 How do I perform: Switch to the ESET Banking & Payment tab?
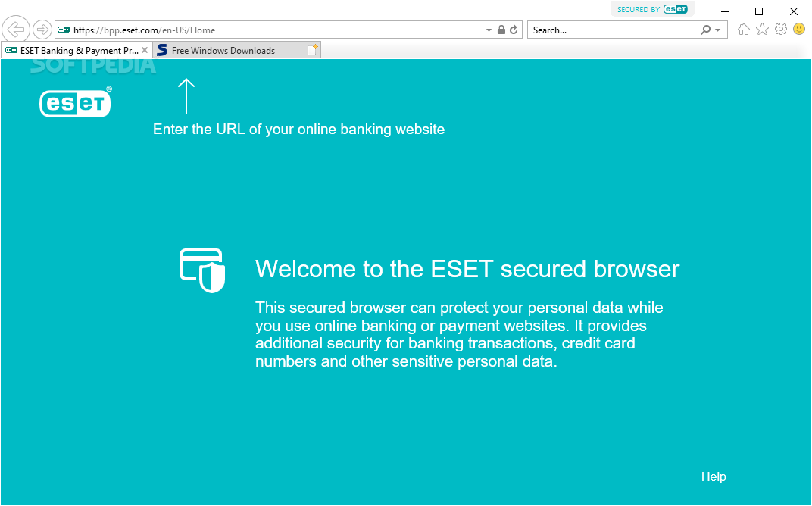77,50
